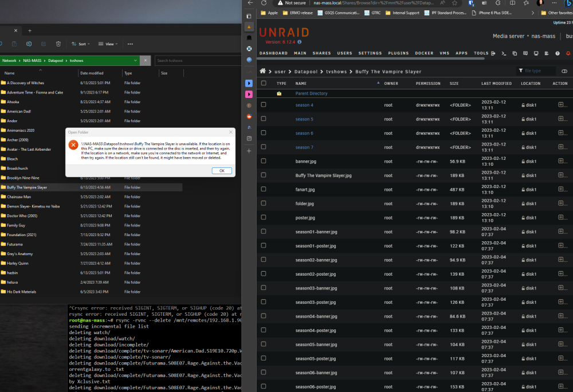
Task: Open the ERMO release bookmark folder
Action: (297, 13)
